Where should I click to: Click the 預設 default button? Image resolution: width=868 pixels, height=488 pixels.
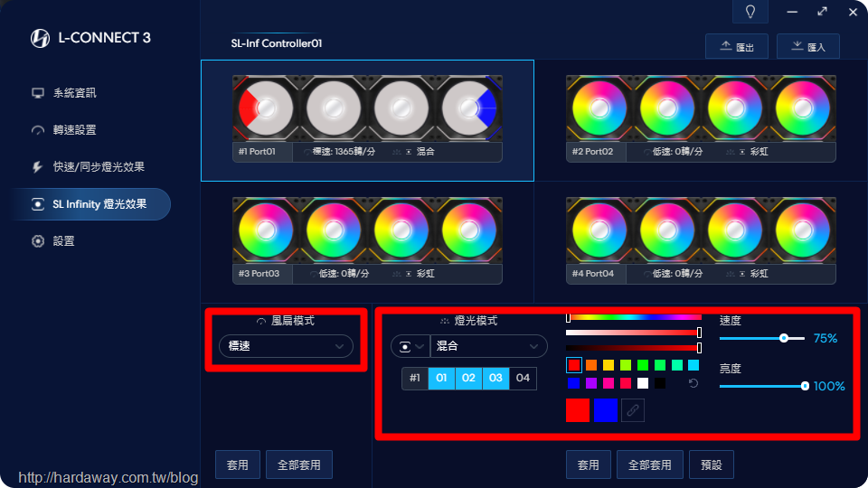pos(712,465)
